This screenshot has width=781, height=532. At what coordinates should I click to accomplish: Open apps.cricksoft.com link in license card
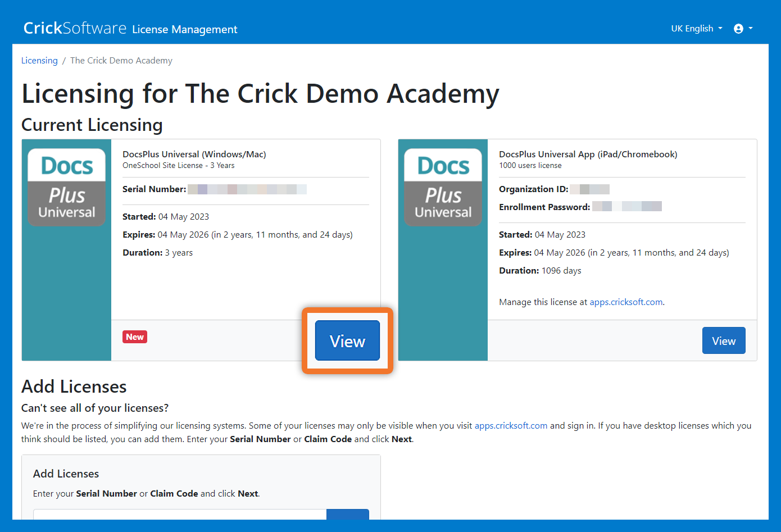626,302
